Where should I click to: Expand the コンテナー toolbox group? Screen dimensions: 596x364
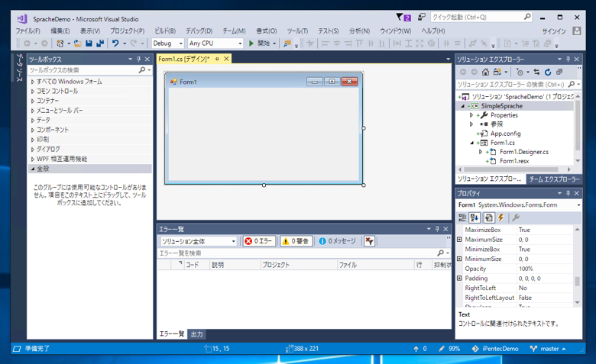33,101
